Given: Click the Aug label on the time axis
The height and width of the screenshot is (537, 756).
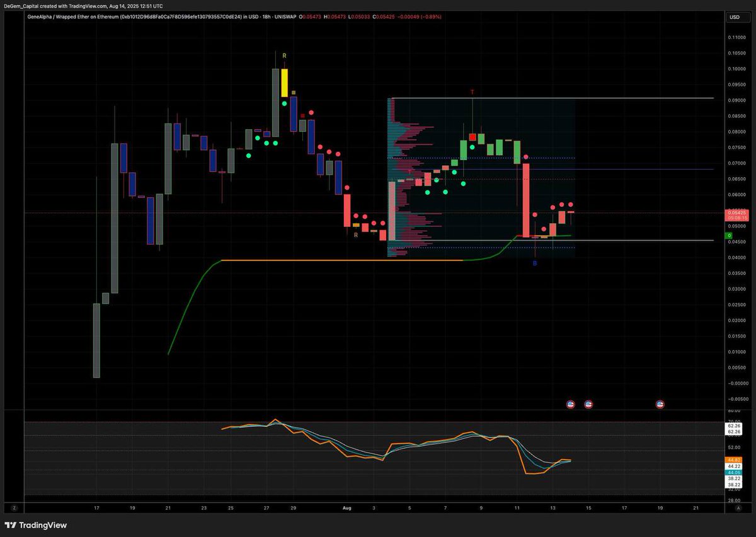Looking at the screenshot, I should click(x=347, y=508).
